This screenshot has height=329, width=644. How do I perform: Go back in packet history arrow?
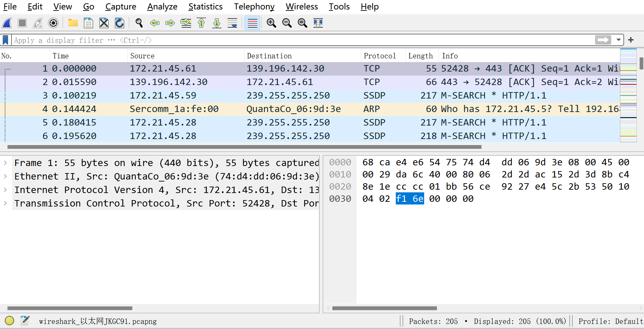pyautogui.click(x=155, y=23)
